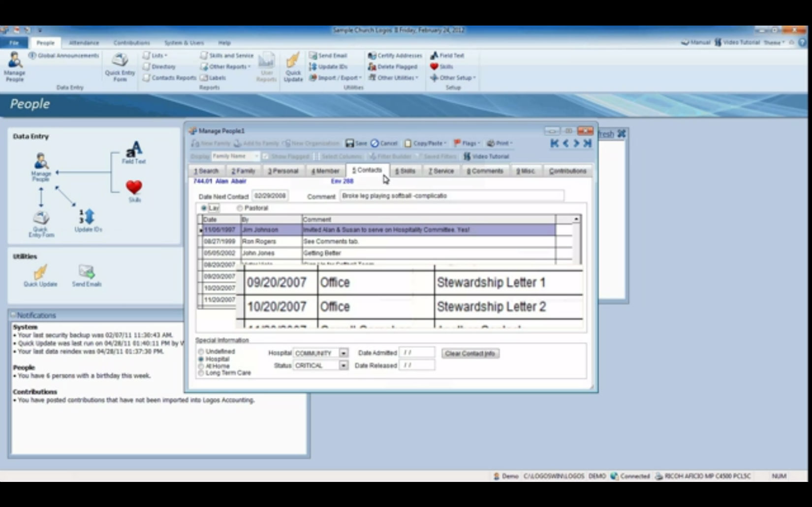The height and width of the screenshot is (507, 812).
Task: Open the Flags dropdown menu
Action: pyautogui.click(x=467, y=144)
